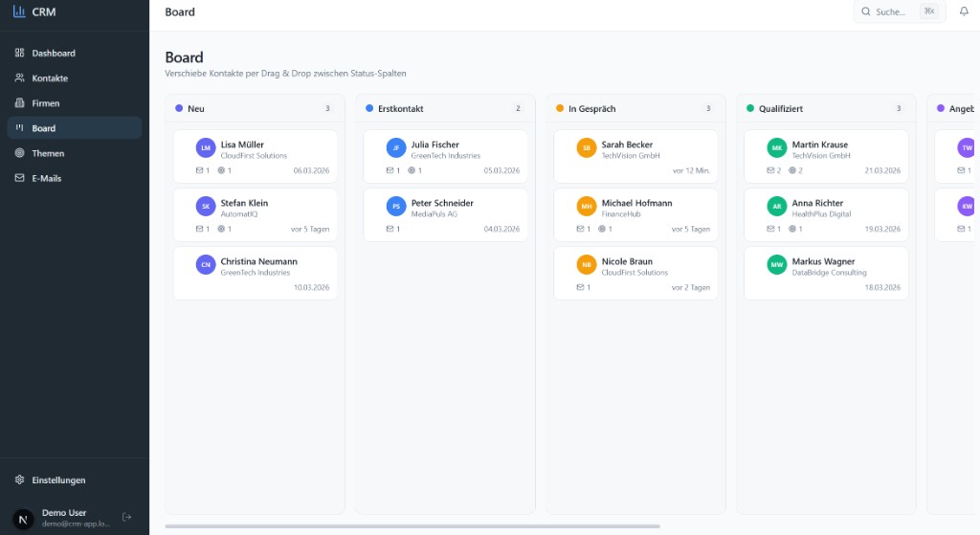Screen dimensions: 980x535
Task: Open E-Mails from the sidebar
Action: click(x=47, y=178)
